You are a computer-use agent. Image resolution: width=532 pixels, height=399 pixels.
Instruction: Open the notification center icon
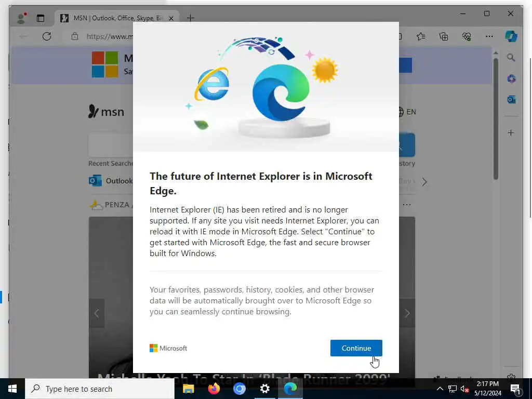point(516,389)
